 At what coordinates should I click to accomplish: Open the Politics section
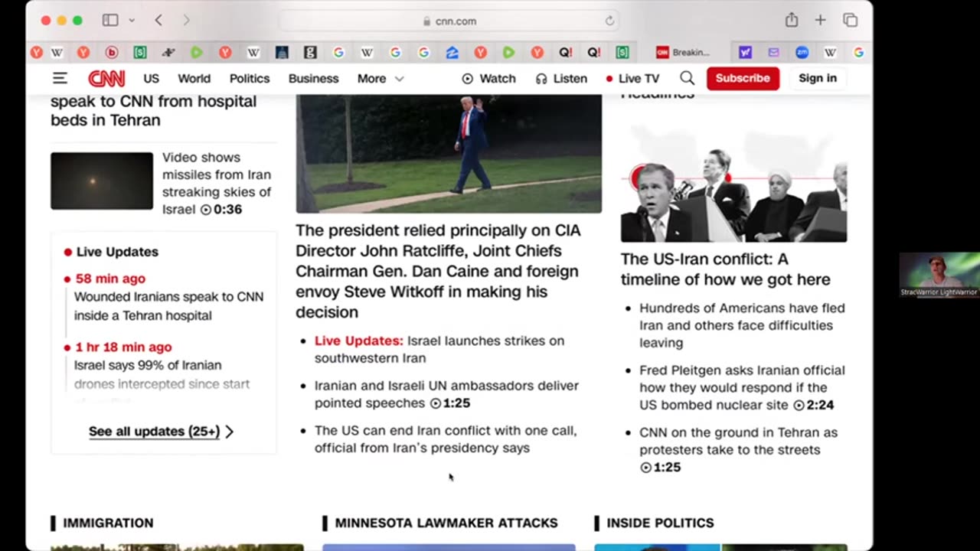click(250, 78)
